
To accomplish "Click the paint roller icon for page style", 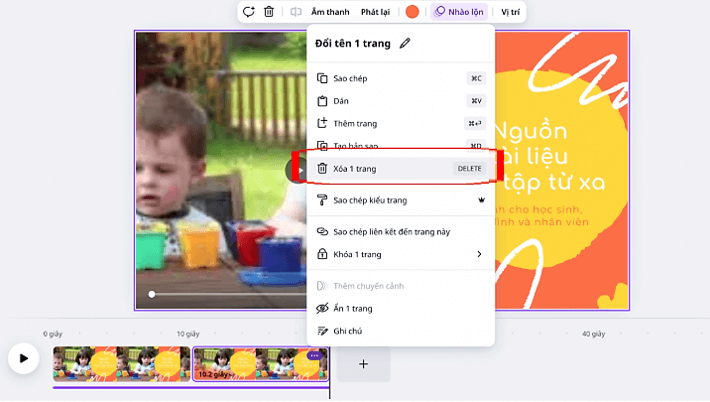I will pyautogui.click(x=322, y=200).
